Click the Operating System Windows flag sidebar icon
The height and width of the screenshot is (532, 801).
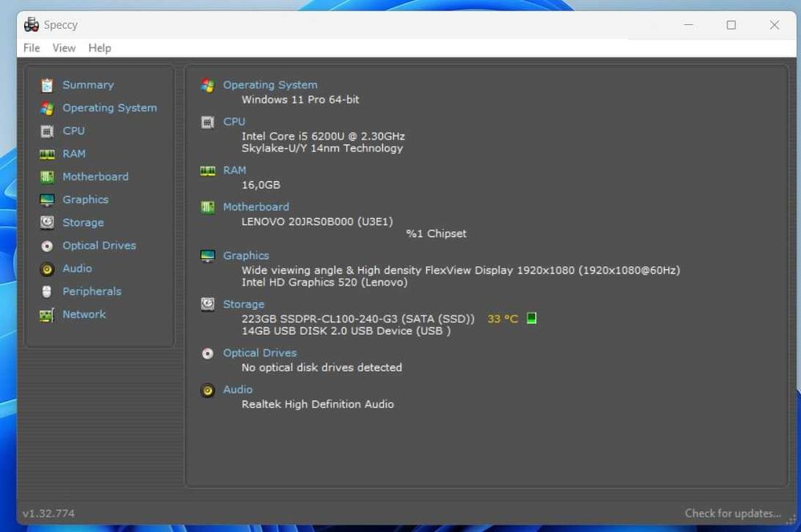point(47,108)
